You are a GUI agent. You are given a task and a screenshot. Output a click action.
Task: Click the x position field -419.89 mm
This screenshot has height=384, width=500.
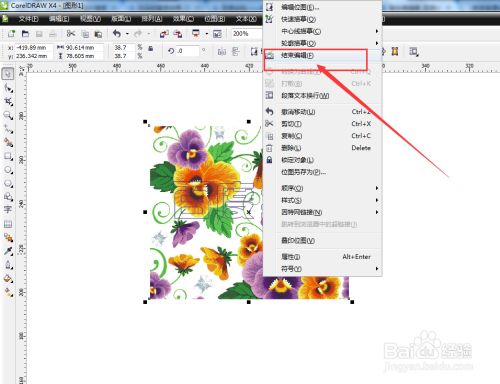33,48
